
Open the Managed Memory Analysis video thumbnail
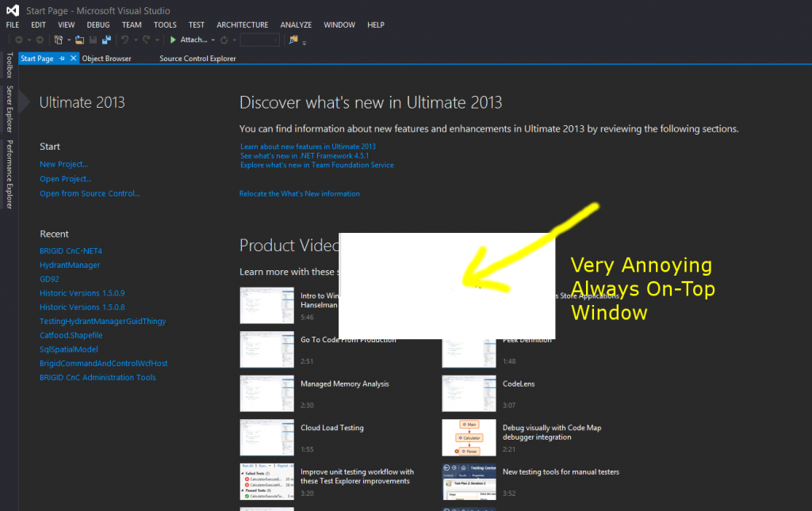click(x=266, y=394)
